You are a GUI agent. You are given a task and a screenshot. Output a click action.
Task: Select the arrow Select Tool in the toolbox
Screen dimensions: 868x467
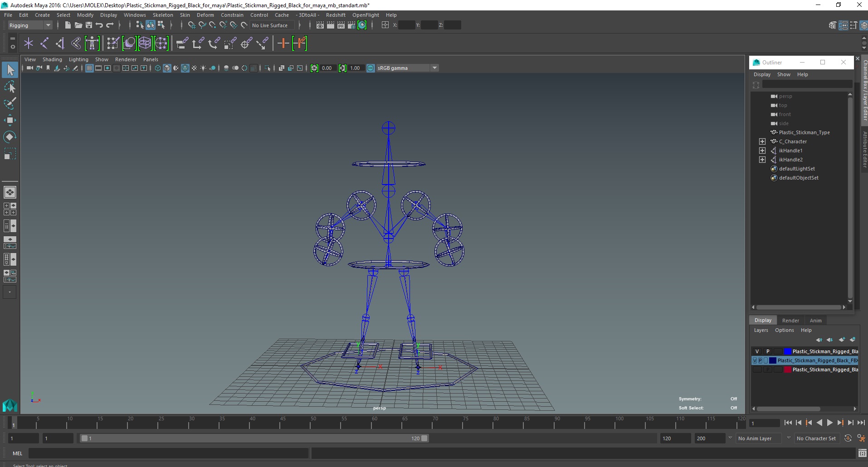[x=10, y=70]
